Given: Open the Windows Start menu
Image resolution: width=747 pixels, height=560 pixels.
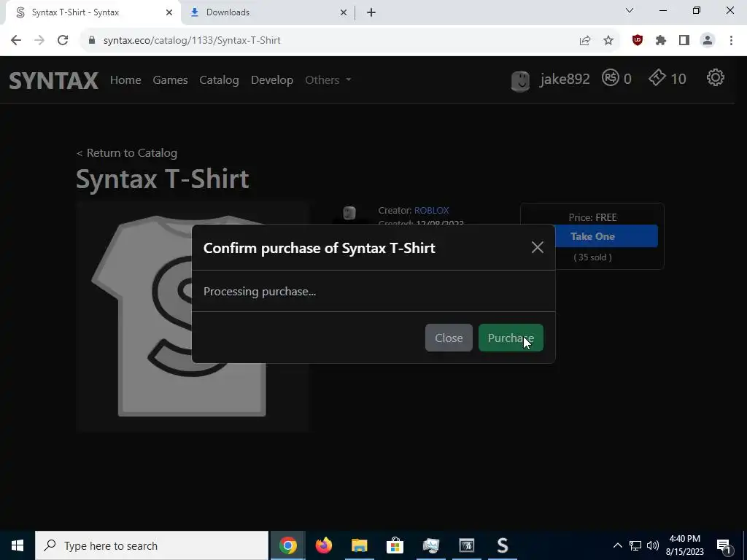Looking at the screenshot, I should (18, 545).
